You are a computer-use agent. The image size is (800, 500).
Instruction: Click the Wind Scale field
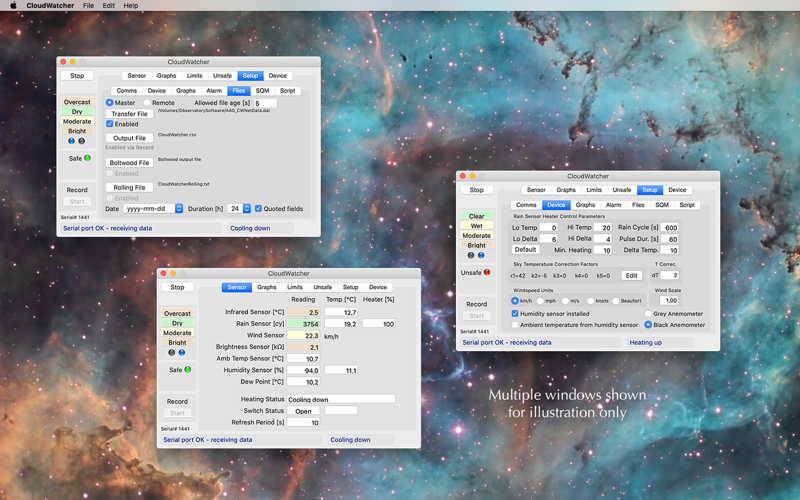[x=669, y=301]
